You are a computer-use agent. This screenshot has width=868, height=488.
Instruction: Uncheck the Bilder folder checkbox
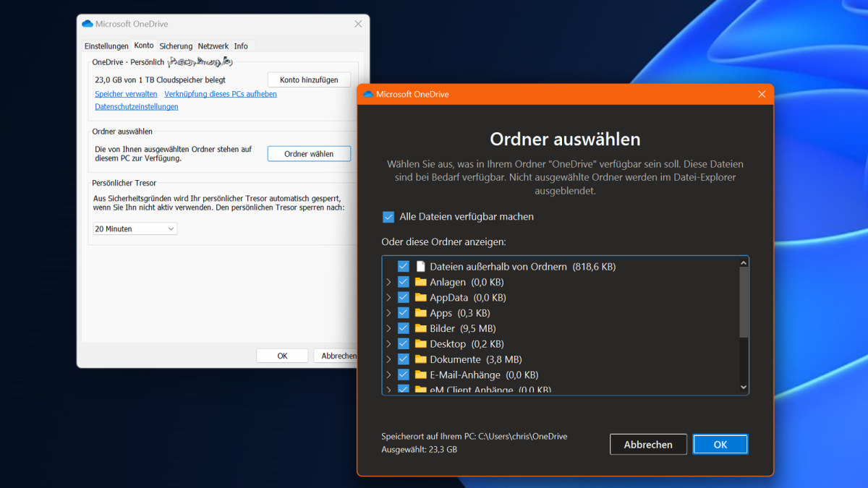tap(404, 328)
